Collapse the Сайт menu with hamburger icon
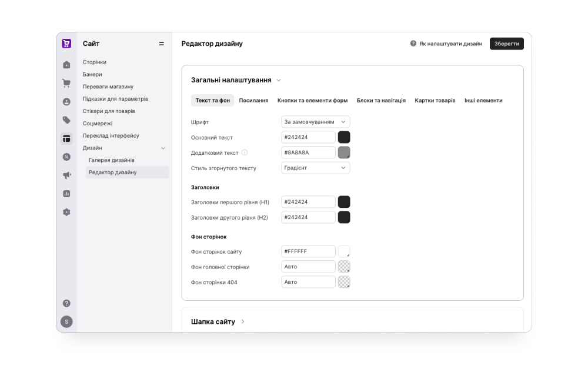This screenshot has width=588, height=365. [162, 44]
